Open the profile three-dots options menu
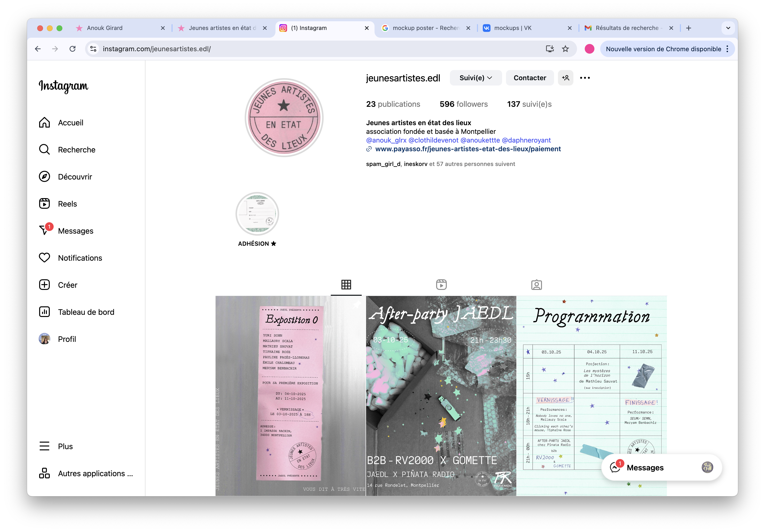The width and height of the screenshot is (765, 532). tap(585, 78)
